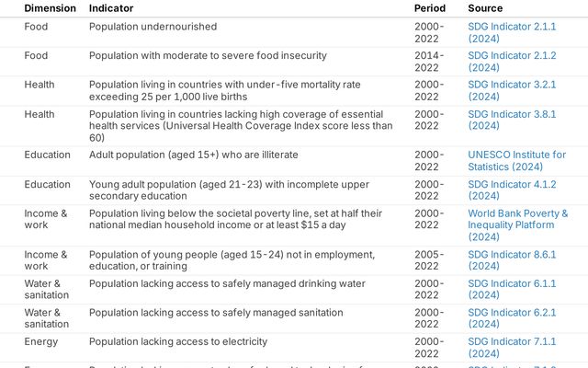
Task: Click the Dimension column header
Action: [x=50, y=8]
